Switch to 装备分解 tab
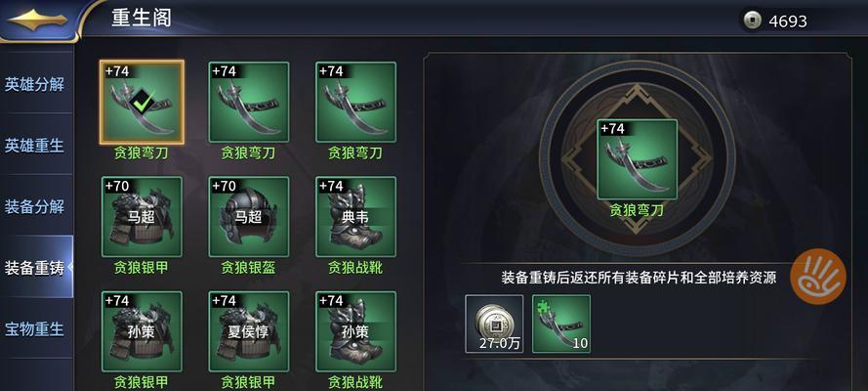The height and width of the screenshot is (391, 868). tap(36, 206)
